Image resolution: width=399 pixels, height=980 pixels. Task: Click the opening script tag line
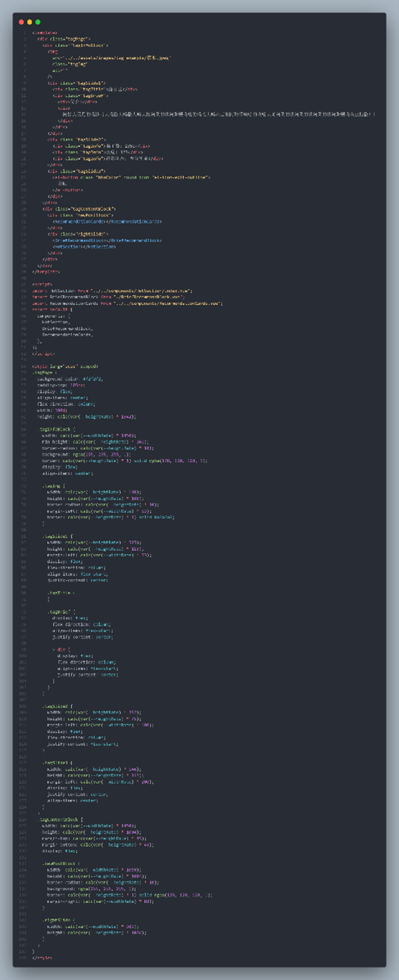coord(42,284)
